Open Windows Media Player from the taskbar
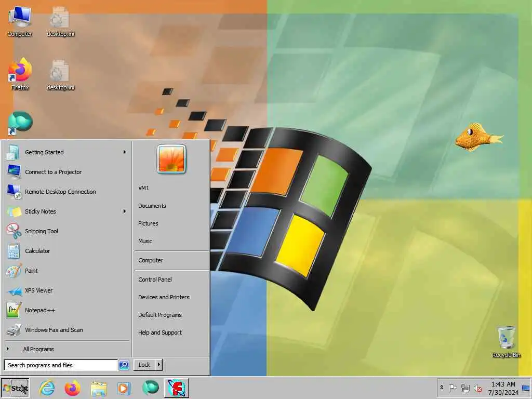 click(x=124, y=388)
